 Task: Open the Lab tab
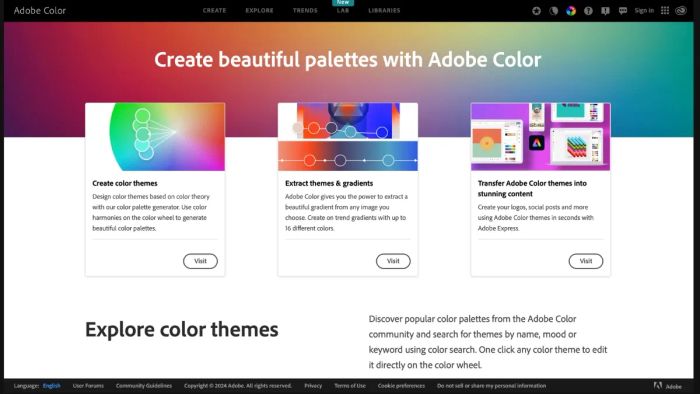tap(343, 11)
